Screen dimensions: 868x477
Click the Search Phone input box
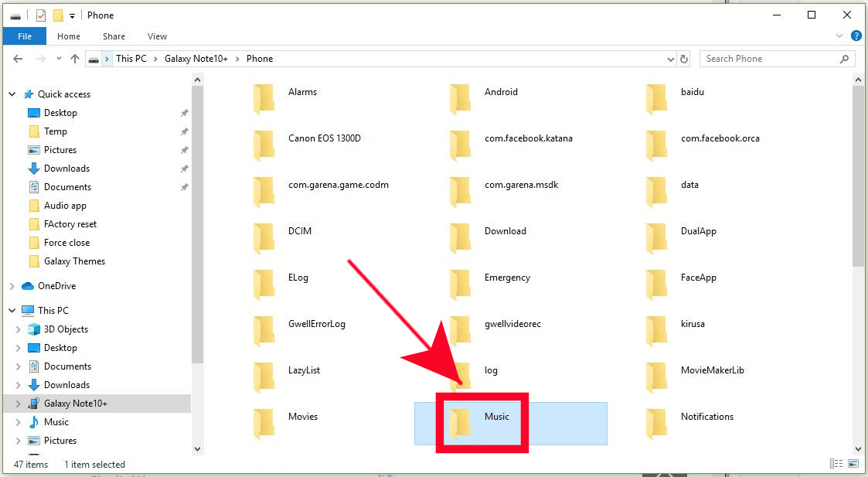pyautogui.click(x=769, y=59)
